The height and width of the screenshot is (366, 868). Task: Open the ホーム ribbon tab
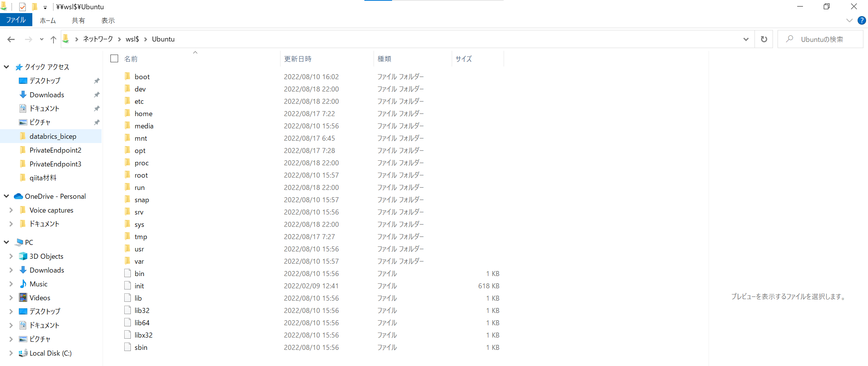pos(48,20)
